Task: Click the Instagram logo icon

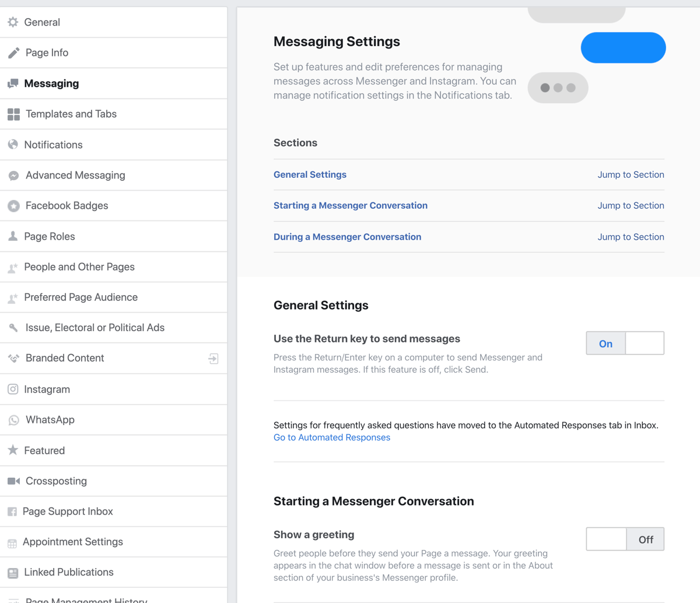Action: pos(13,389)
